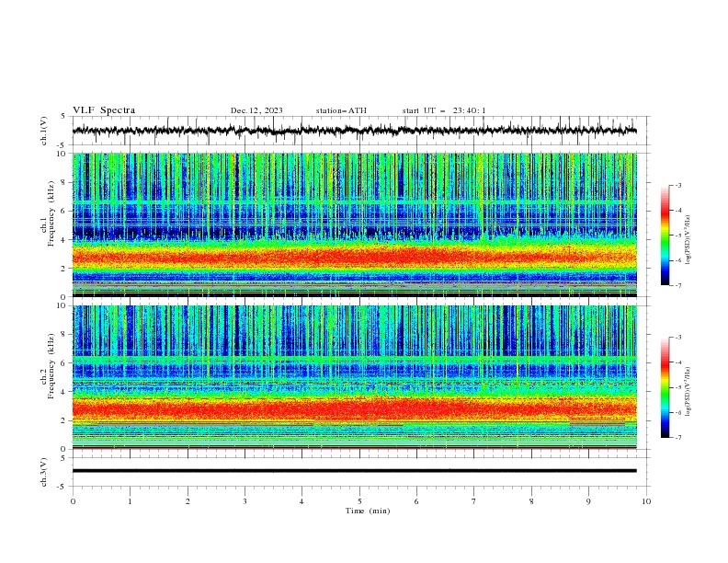Click the "2" kHz tick on ch.1 axis
Image resolution: width=728 pixels, height=563 pixels.
pos(63,268)
